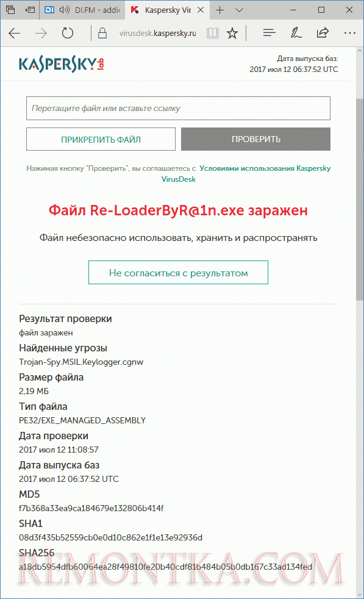Click the file or link input field
This screenshot has width=364, height=599.
coord(179,109)
